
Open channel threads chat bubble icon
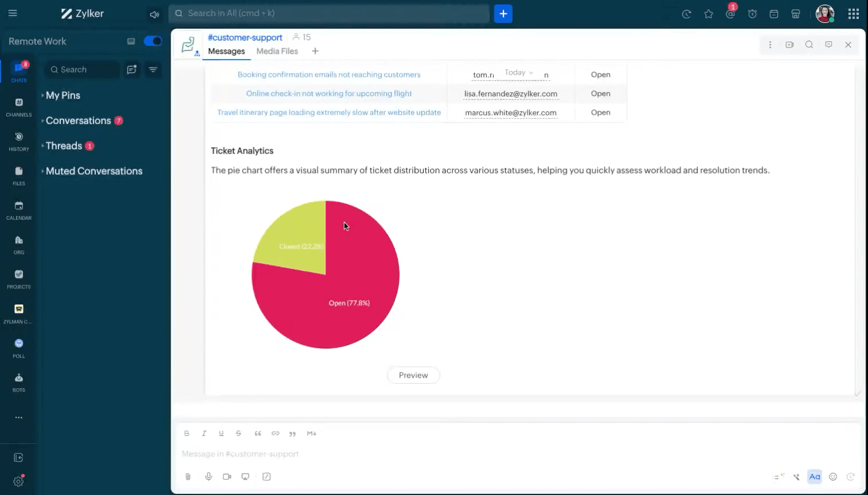(x=828, y=45)
